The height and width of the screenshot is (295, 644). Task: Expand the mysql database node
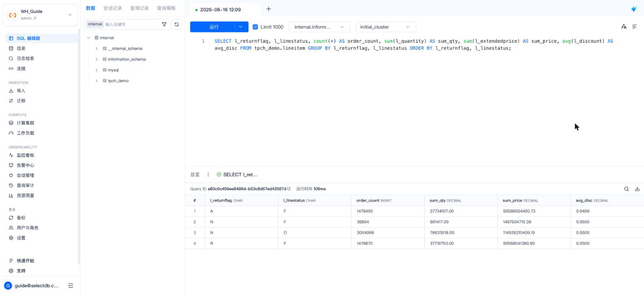click(x=97, y=70)
